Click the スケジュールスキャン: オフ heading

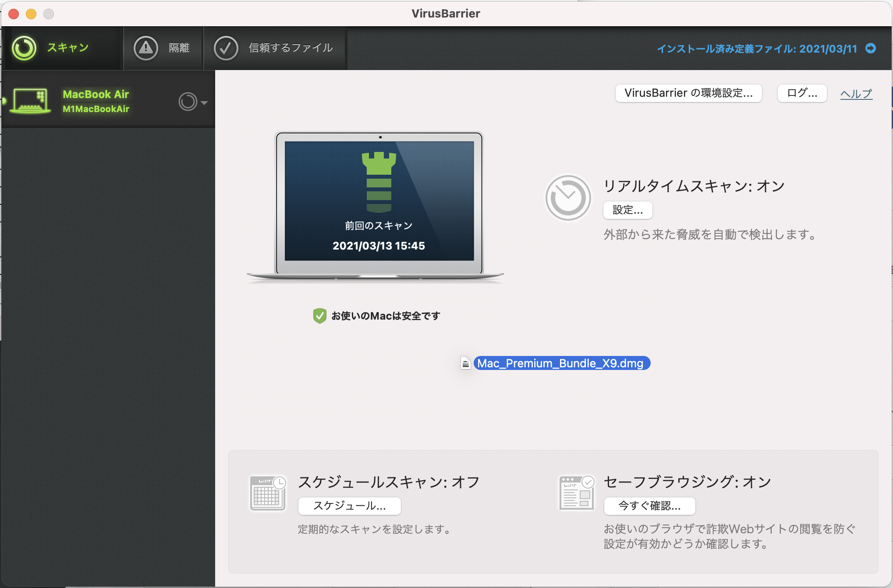(389, 482)
